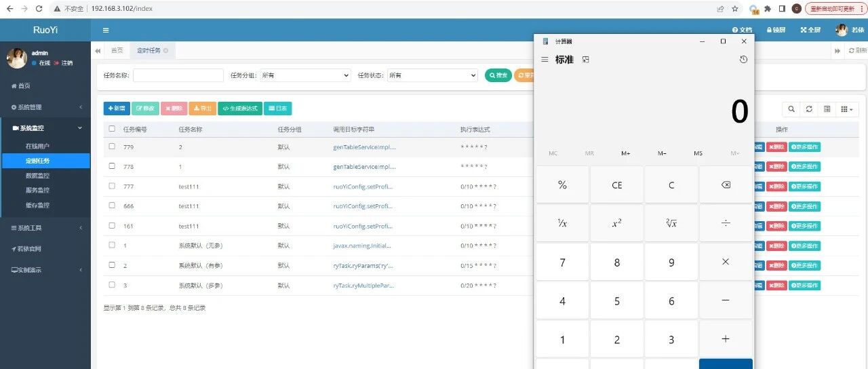Click the calculator percent key
868x369 pixels.
tap(562, 184)
